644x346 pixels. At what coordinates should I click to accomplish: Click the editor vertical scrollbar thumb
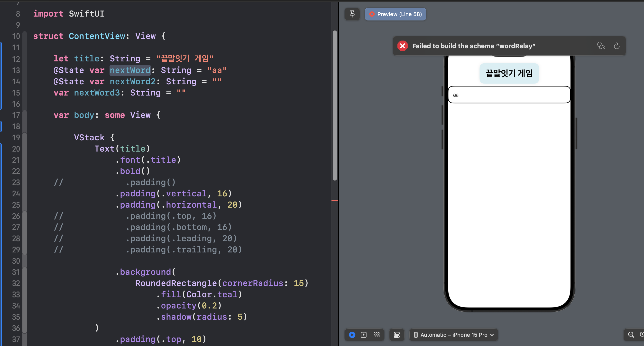335,105
